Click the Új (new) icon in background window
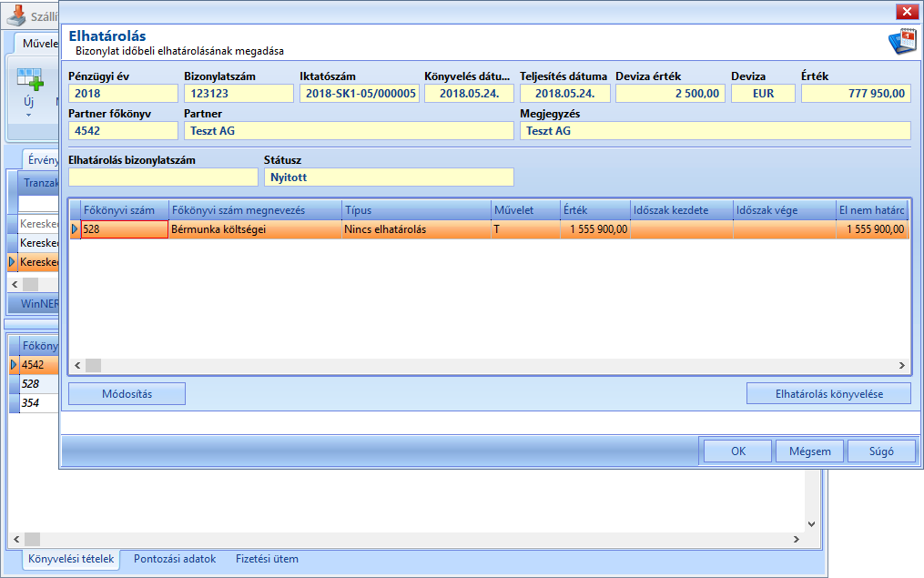The image size is (924, 578). [x=29, y=79]
